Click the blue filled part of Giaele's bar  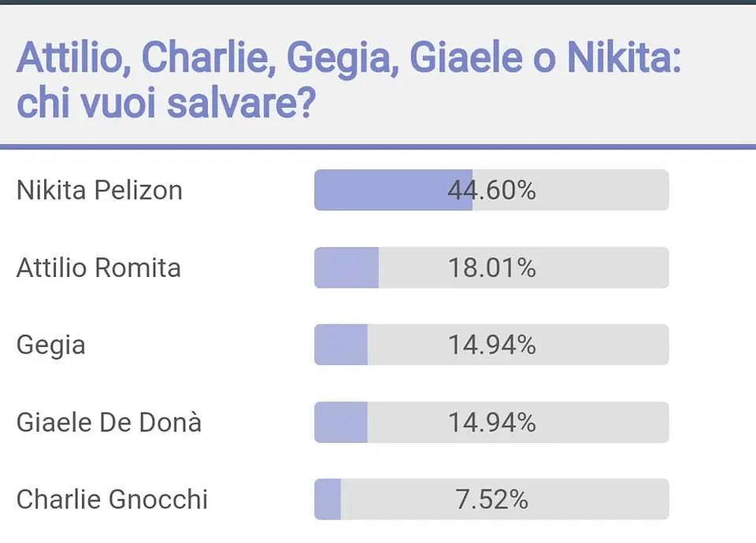pos(341,423)
